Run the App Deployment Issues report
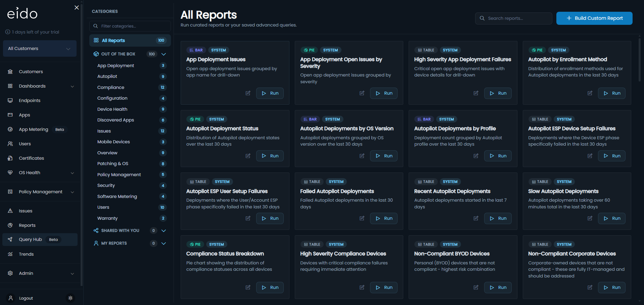644x305 pixels. tap(270, 93)
